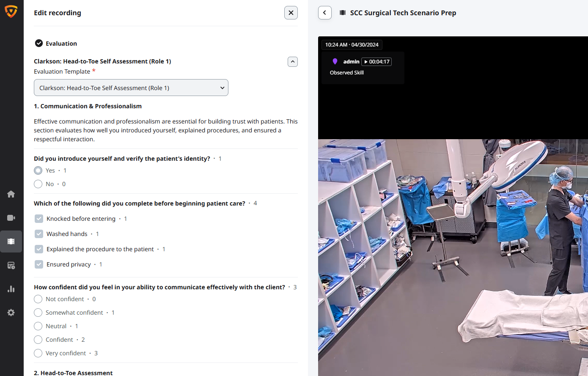
Task: Click the shield logo in sidebar
Action: tap(11, 11)
